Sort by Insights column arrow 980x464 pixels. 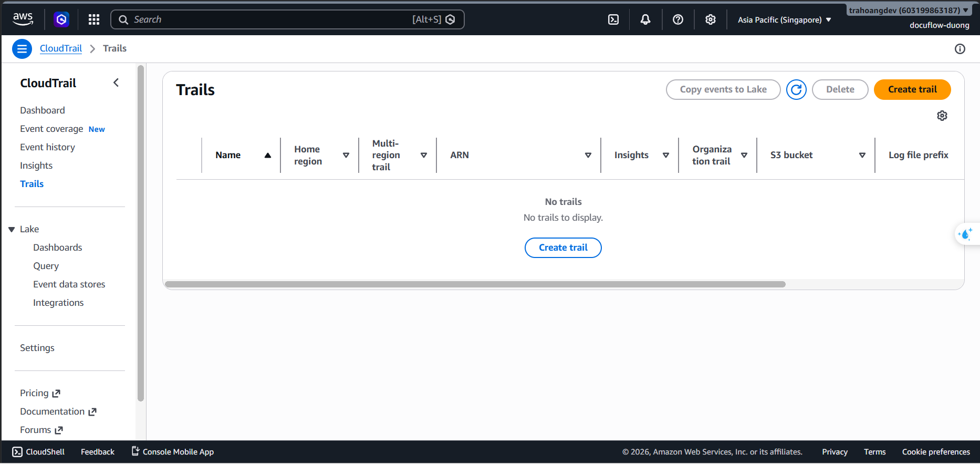[666, 155]
